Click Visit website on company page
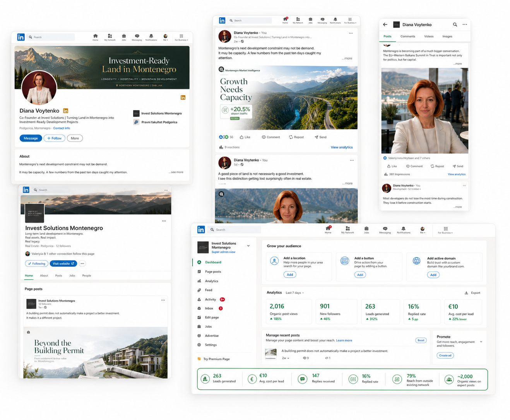The width and height of the screenshot is (510, 420). coord(63,264)
